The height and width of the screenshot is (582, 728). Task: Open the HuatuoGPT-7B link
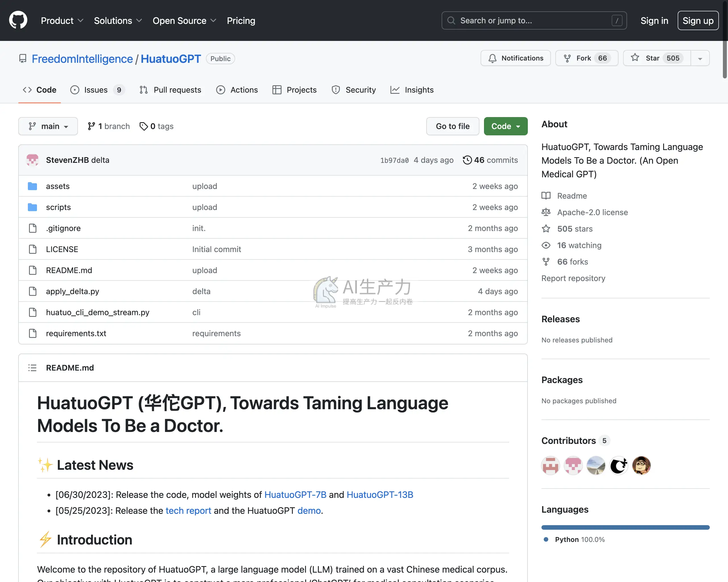tap(295, 495)
